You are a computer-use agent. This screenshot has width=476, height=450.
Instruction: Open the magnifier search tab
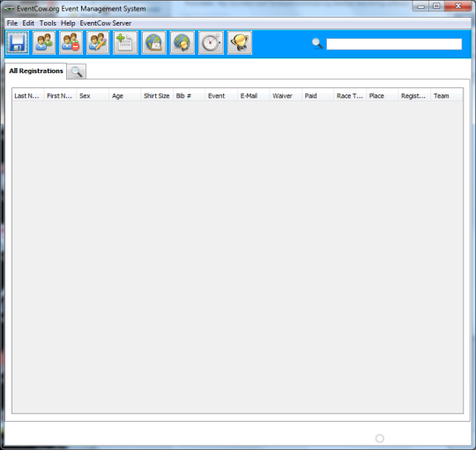pos(76,71)
